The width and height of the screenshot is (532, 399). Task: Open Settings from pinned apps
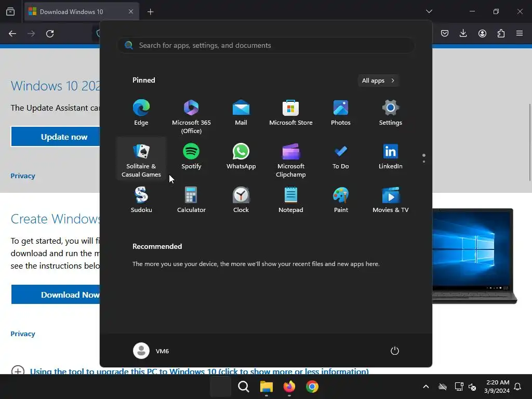(391, 113)
